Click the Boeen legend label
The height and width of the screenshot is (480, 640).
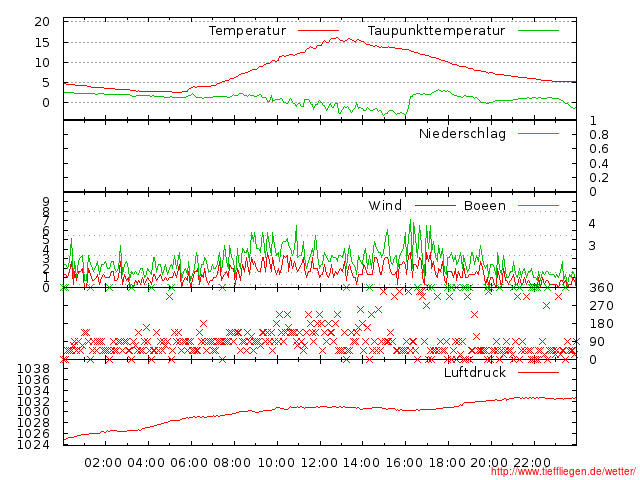[x=485, y=205]
